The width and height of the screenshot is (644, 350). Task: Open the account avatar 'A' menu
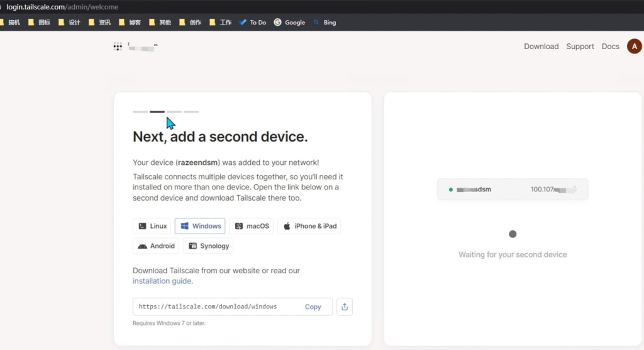pyautogui.click(x=634, y=47)
